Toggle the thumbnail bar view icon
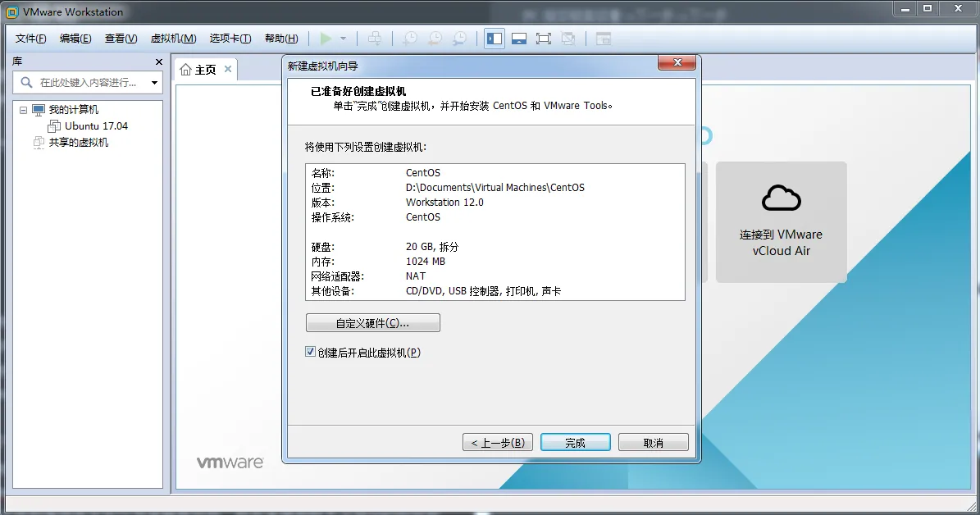 pos(519,39)
